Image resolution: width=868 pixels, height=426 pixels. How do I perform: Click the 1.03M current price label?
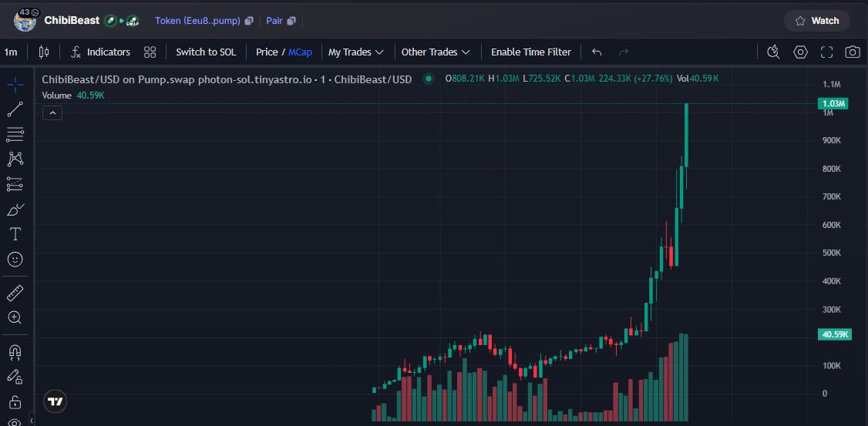(x=833, y=103)
